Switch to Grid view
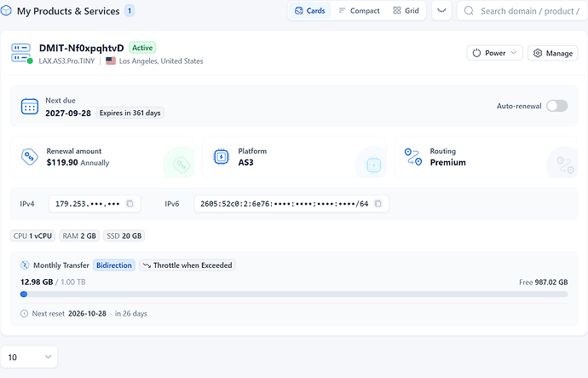The image size is (588, 378). (406, 11)
